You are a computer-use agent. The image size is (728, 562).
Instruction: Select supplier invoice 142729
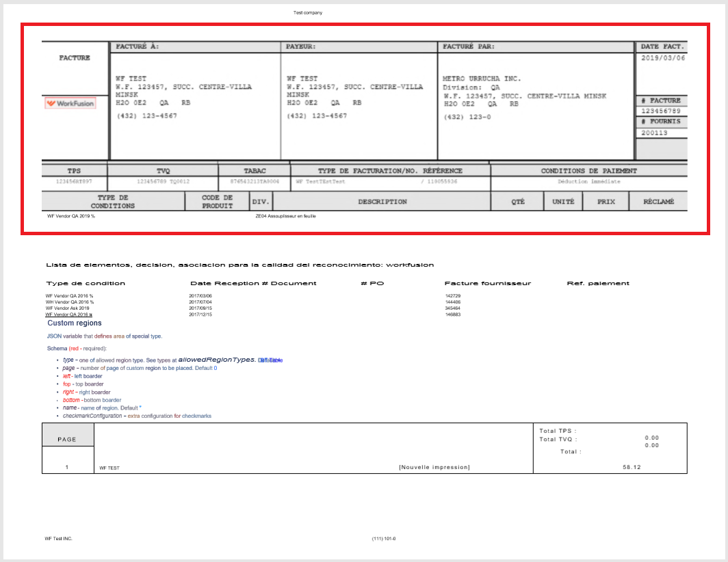click(x=453, y=296)
